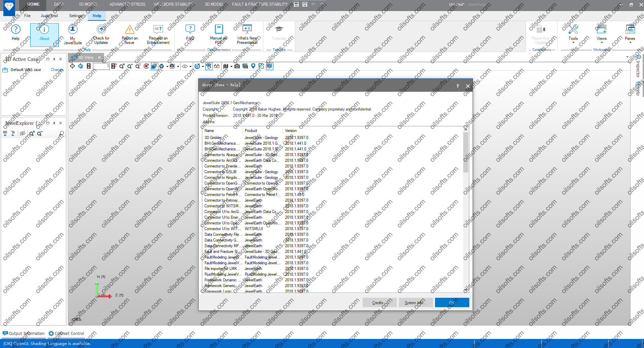Viewport: 644px width, 348px height.
Task: Pin the 3D Active Case panel
Action: coord(54,59)
